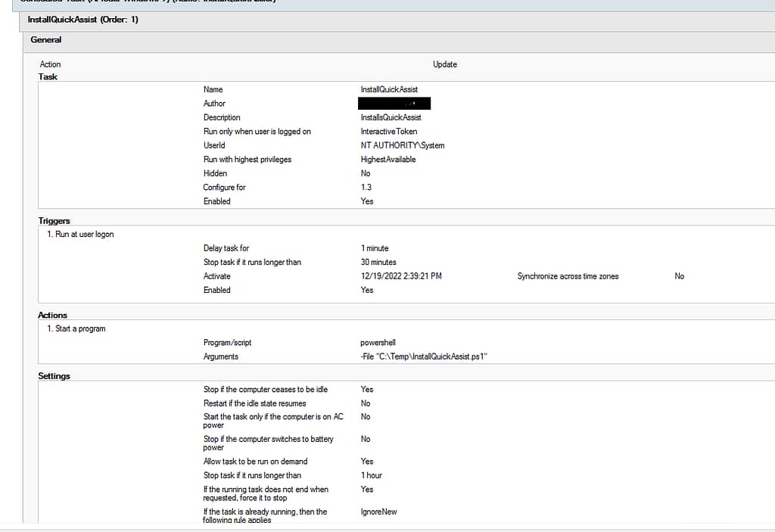Select "Yes" beside ceases to be idle
775x532 pixels.
pos(367,390)
